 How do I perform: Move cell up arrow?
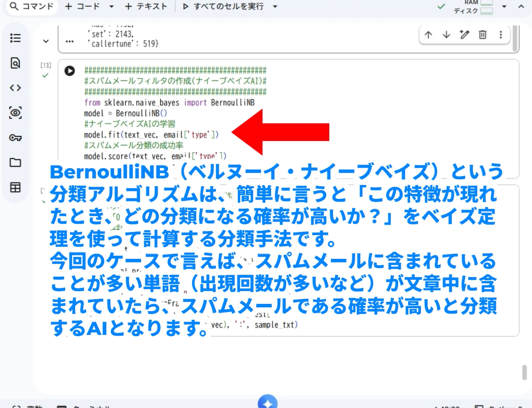(x=428, y=35)
